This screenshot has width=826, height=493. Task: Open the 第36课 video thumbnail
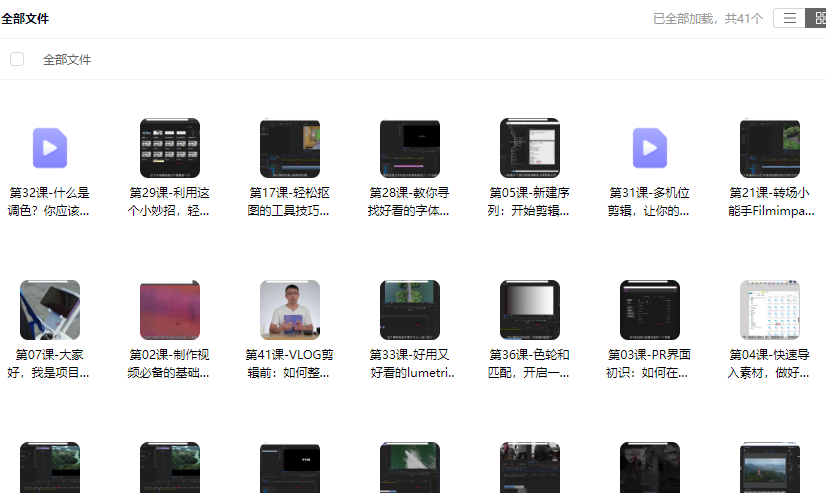tap(530, 310)
